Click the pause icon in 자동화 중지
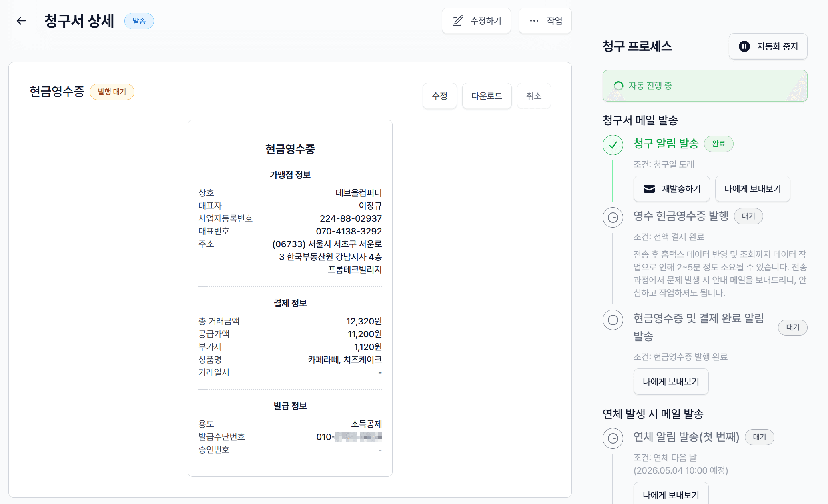 click(x=744, y=46)
